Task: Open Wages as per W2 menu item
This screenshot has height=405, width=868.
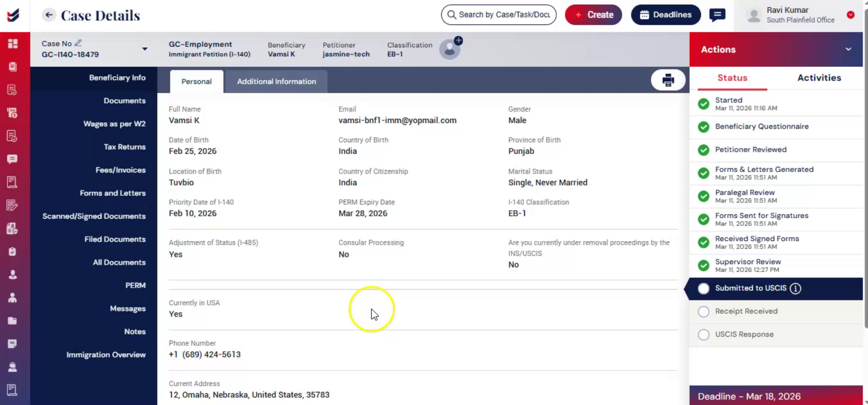Action: click(x=114, y=124)
